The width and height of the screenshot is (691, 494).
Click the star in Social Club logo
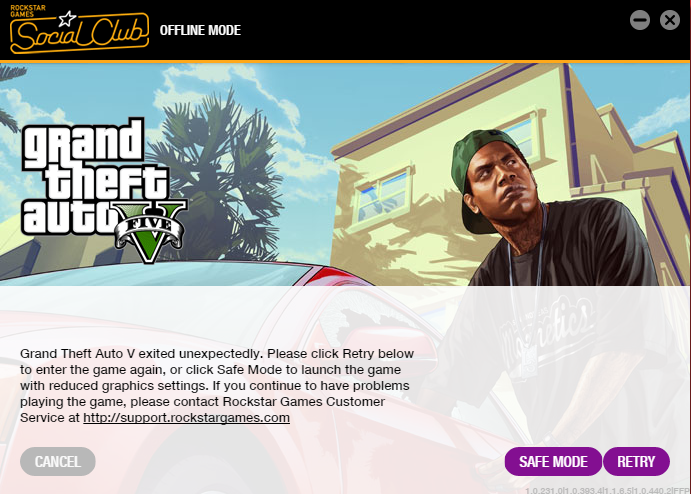pyautogui.click(x=67, y=19)
